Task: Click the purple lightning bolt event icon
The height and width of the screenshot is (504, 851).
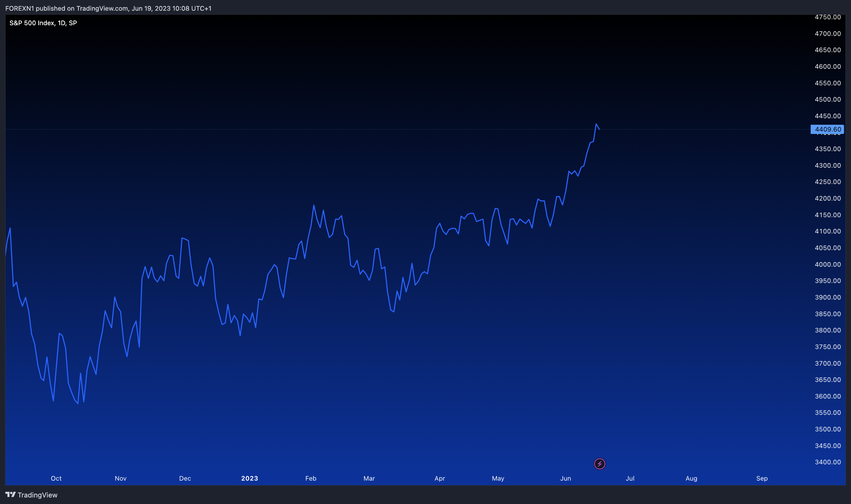Action: [600, 464]
